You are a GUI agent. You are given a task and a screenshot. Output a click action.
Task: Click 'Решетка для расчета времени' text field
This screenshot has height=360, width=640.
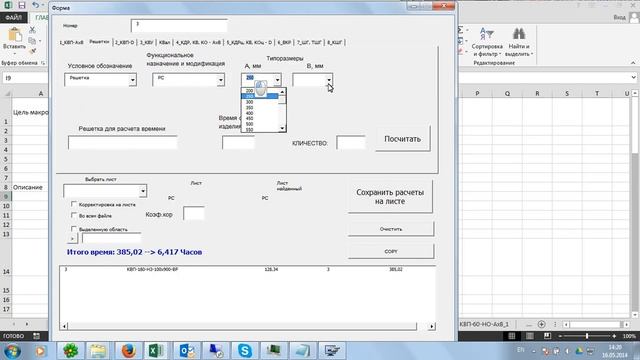[123, 142]
